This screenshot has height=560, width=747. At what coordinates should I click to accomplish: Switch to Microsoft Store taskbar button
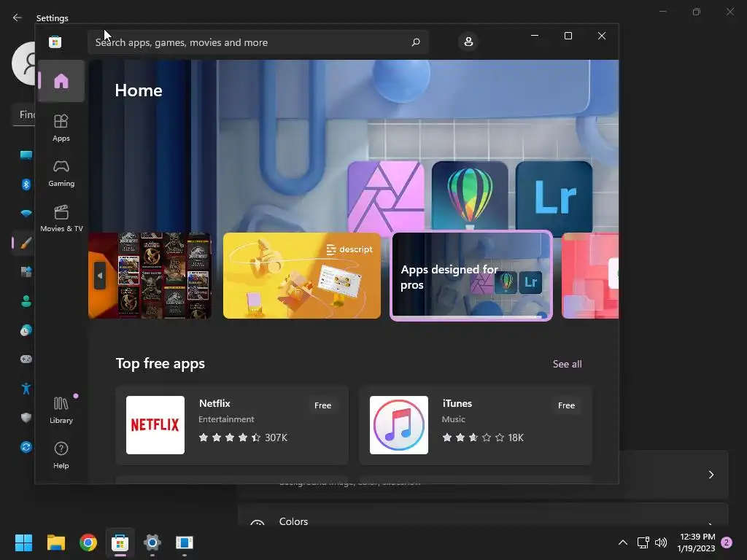click(x=120, y=542)
